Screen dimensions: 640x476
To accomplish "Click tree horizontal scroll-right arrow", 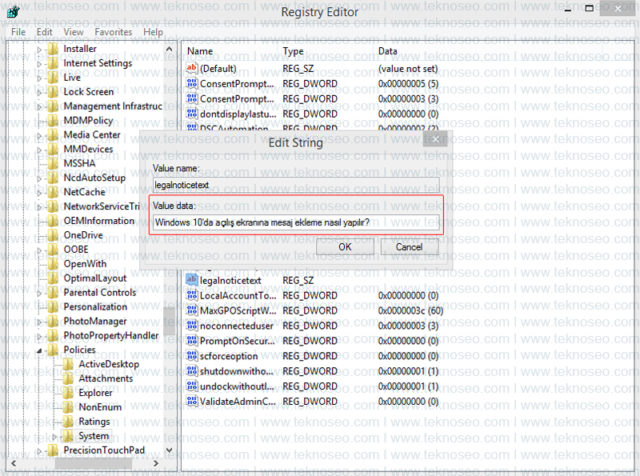I will [x=156, y=463].
